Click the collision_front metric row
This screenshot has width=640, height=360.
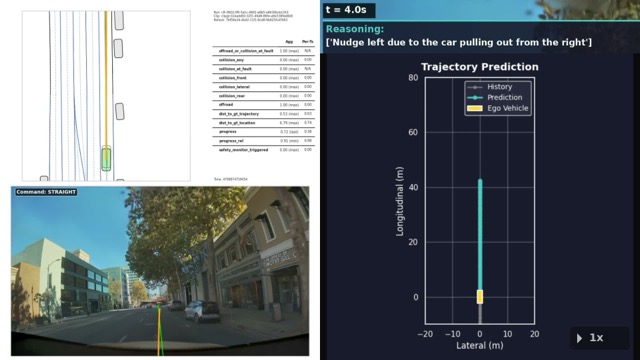pyautogui.click(x=264, y=78)
